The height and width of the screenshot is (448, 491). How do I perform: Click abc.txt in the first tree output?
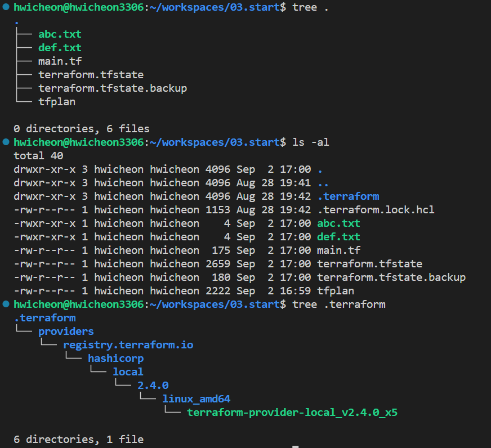[x=60, y=34]
